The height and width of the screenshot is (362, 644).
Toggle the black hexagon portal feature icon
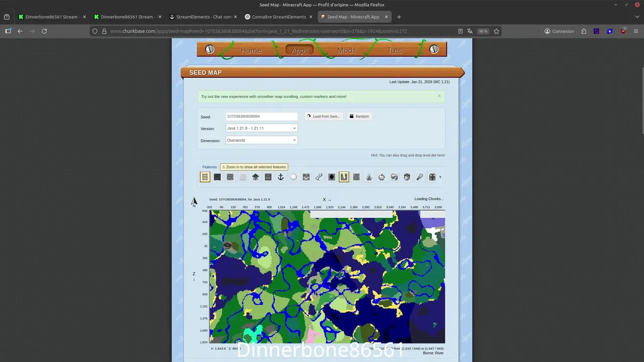tap(332, 177)
